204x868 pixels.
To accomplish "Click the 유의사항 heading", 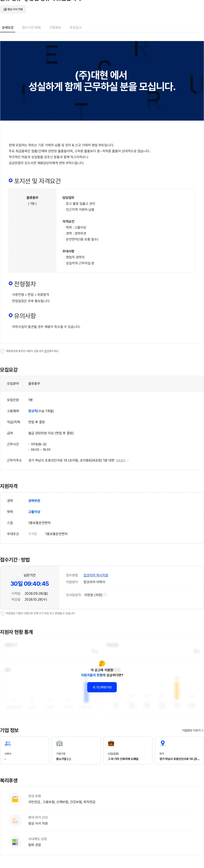I will 25,316.
